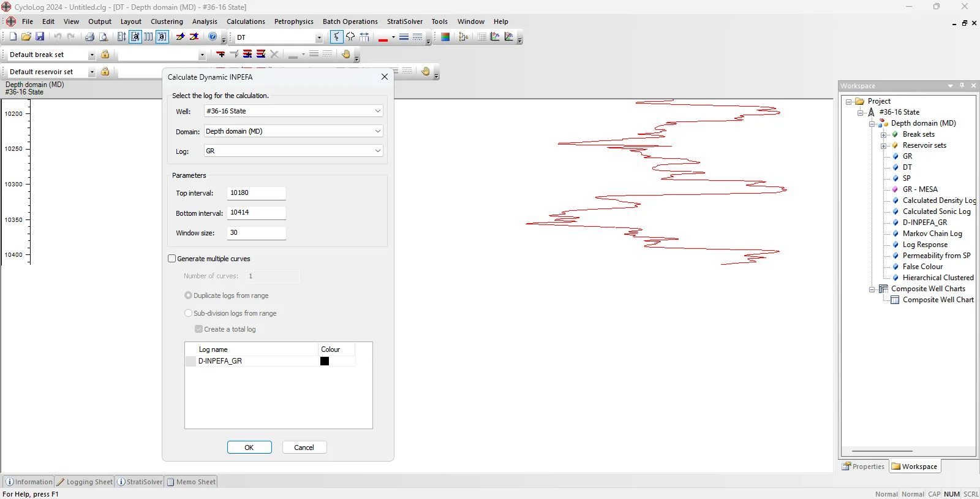Click the lock icon beside Default break set
The height and width of the screenshot is (499, 980).
click(x=105, y=55)
